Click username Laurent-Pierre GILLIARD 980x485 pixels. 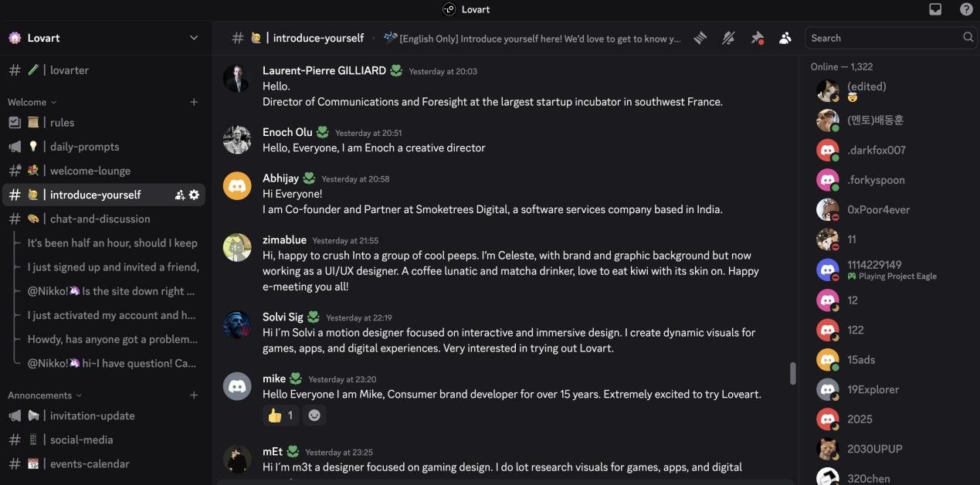click(x=324, y=70)
